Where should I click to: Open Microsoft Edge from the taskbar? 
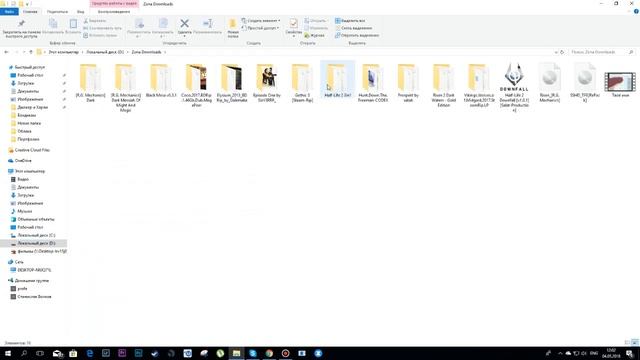tap(89, 353)
